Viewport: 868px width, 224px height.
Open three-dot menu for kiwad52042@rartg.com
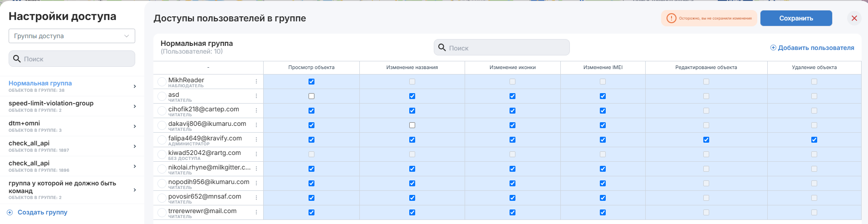(x=256, y=154)
